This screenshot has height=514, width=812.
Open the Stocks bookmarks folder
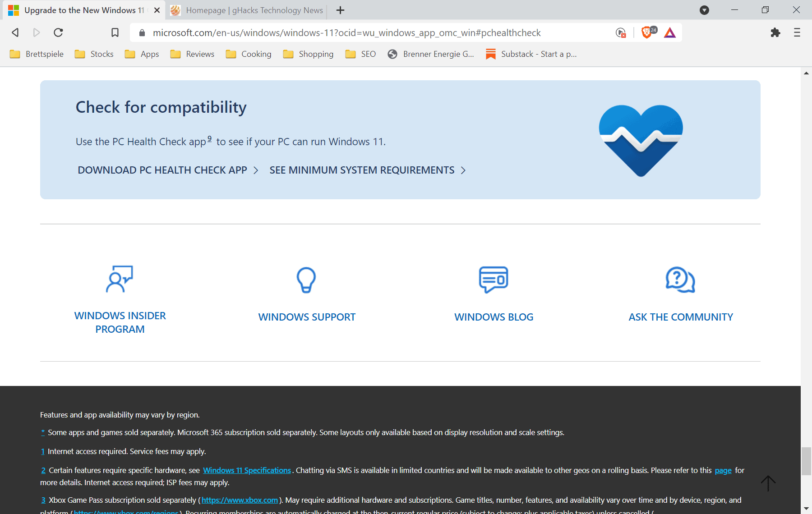coord(94,54)
